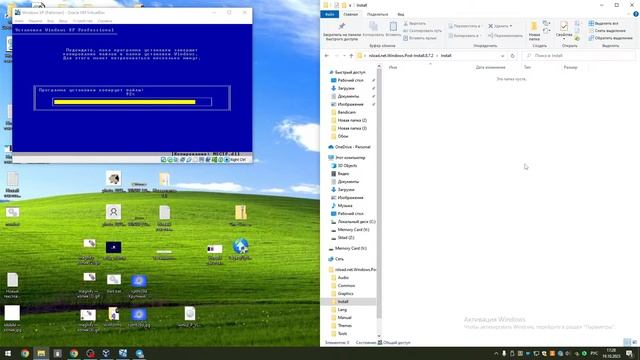Switch to the Главная ribbon tab
Viewport: 640px width, 360px height.
pos(350,14)
